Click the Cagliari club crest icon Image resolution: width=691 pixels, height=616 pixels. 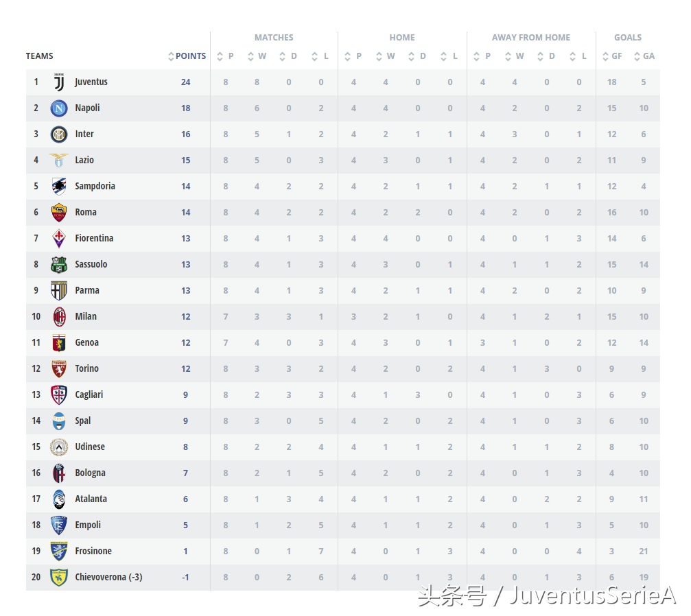[x=59, y=395]
